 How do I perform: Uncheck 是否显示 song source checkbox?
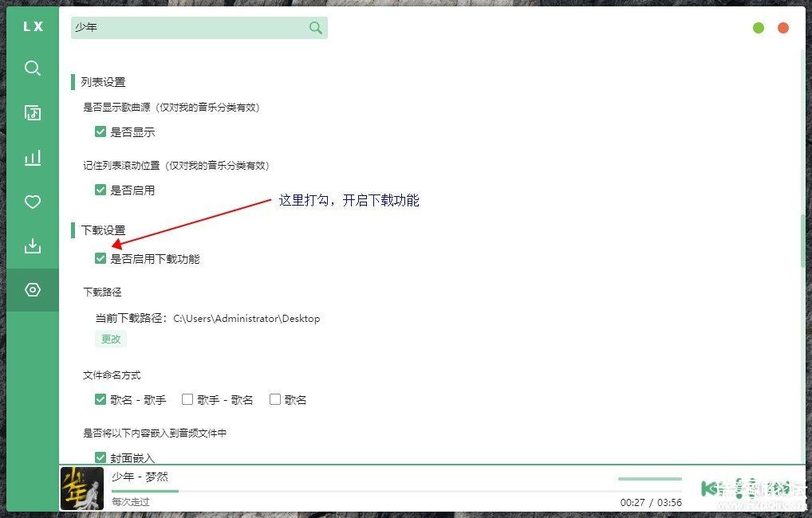101,132
